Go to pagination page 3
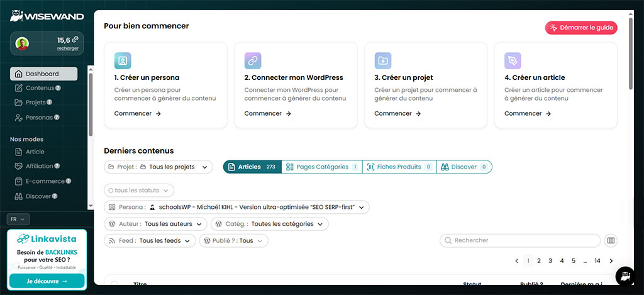Viewport: 644px width, 295px height. (x=550, y=261)
